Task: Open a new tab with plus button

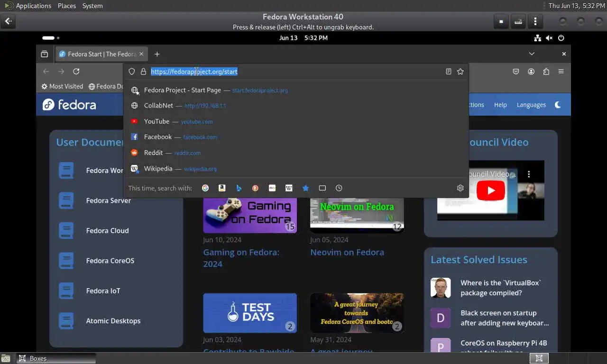Action: [157, 54]
